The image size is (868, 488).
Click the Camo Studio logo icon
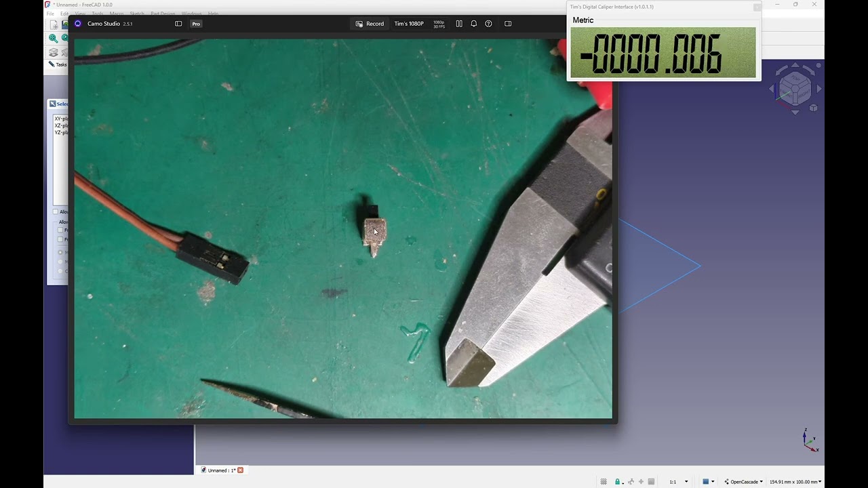point(78,24)
